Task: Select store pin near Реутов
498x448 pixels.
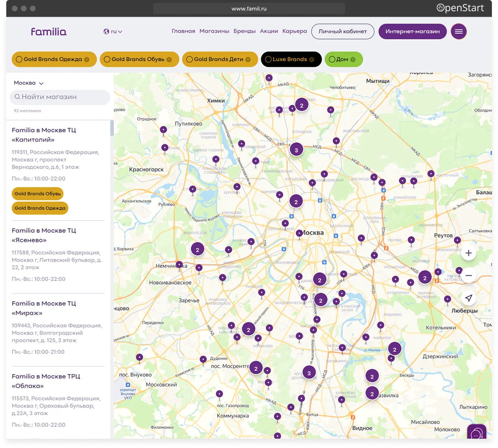Action: click(x=457, y=241)
